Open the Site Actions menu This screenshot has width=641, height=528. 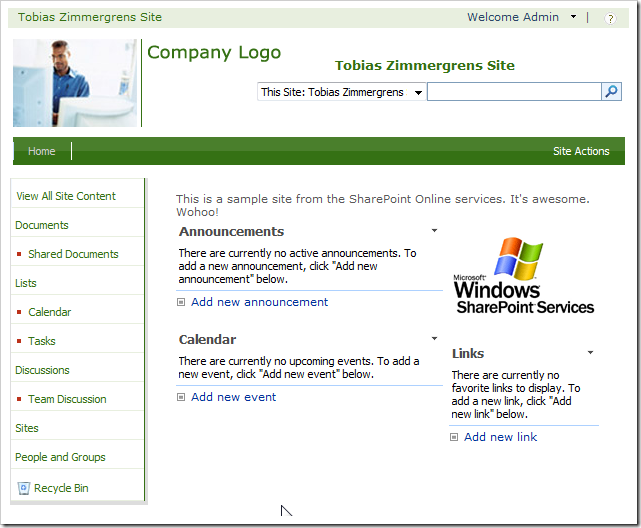[581, 151]
